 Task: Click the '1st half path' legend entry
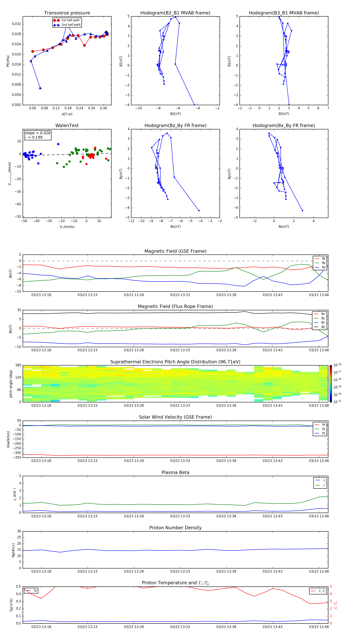67,20
